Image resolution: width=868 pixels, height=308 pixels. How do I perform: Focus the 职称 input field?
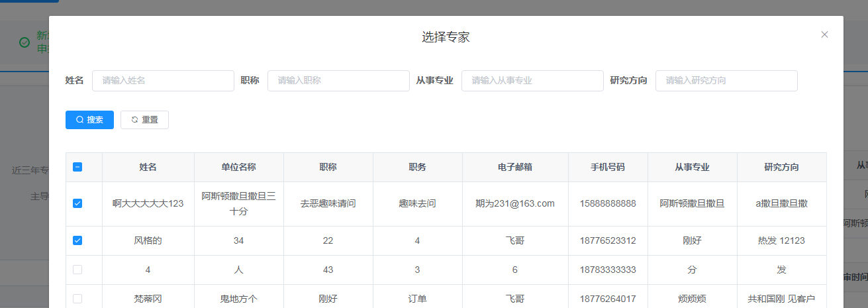[x=338, y=81]
